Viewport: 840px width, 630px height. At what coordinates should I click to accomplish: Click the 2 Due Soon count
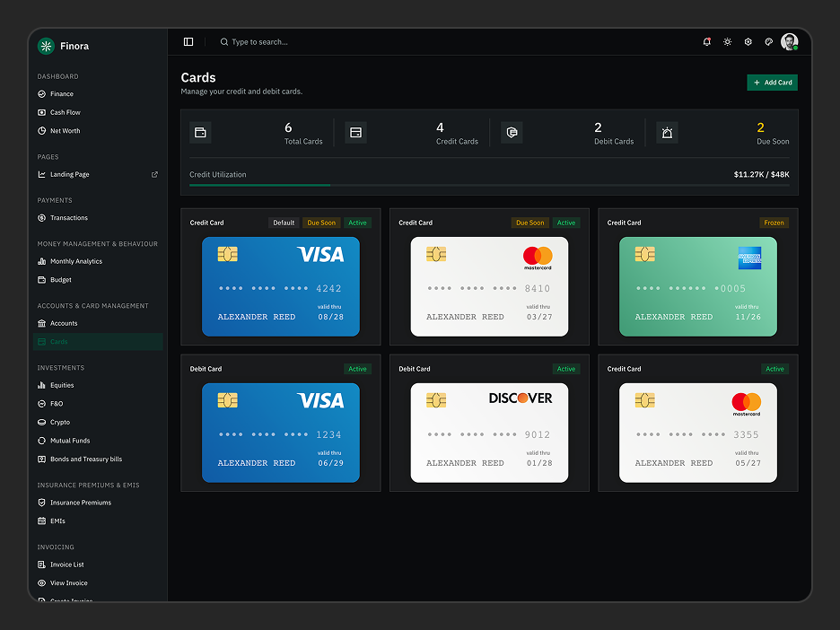(760, 127)
